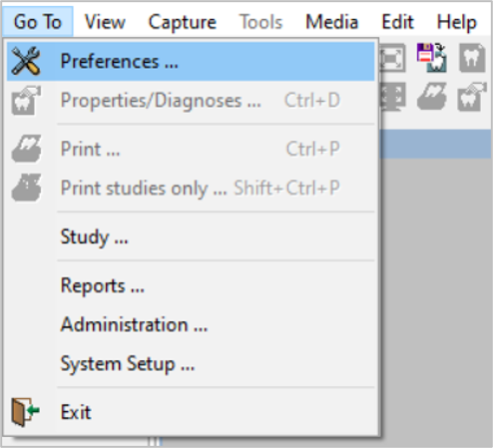Open the Edit menu

pos(397,22)
